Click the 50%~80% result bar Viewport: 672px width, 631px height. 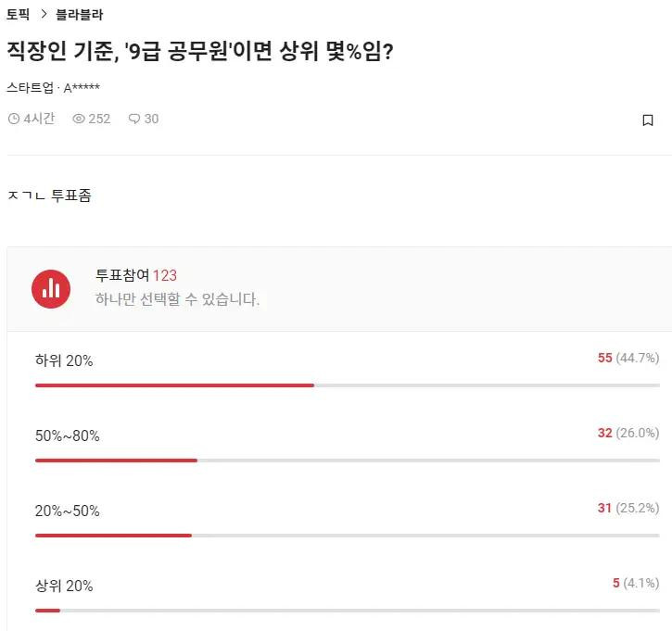pos(117,460)
